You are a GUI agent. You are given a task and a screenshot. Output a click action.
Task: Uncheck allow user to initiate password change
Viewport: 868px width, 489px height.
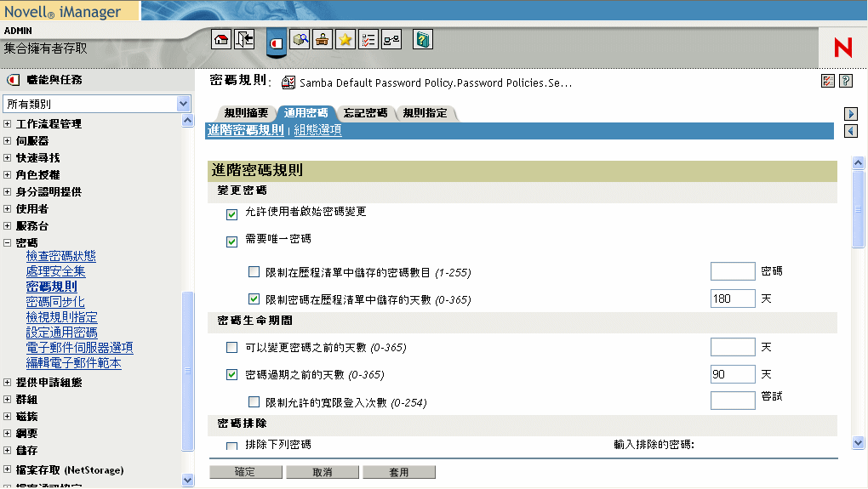pyautogui.click(x=232, y=214)
